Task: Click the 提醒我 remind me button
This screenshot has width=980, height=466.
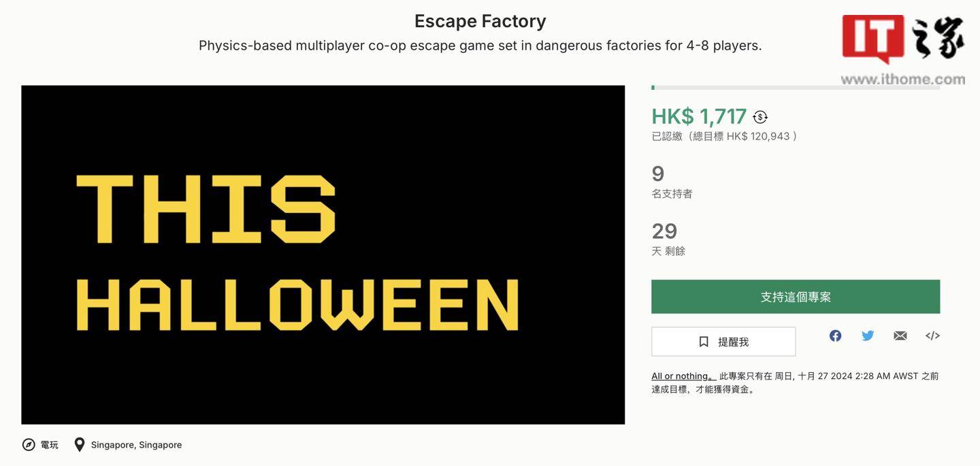Action: point(723,342)
